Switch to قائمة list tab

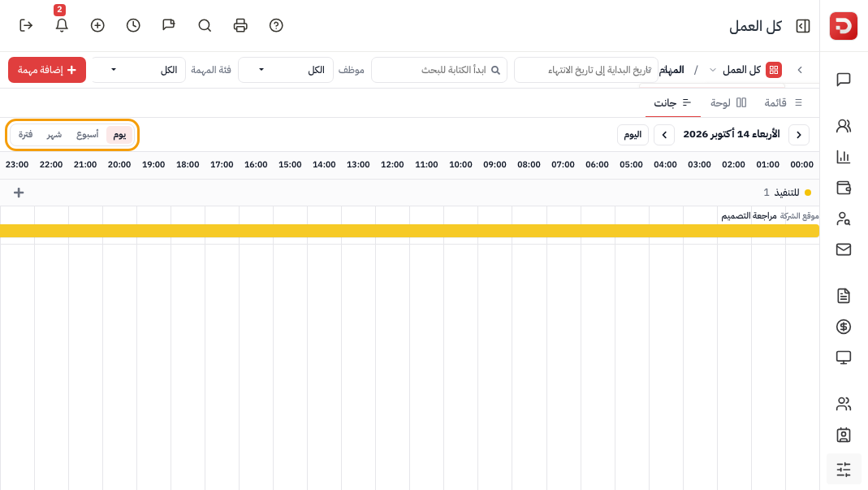point(783,102)
